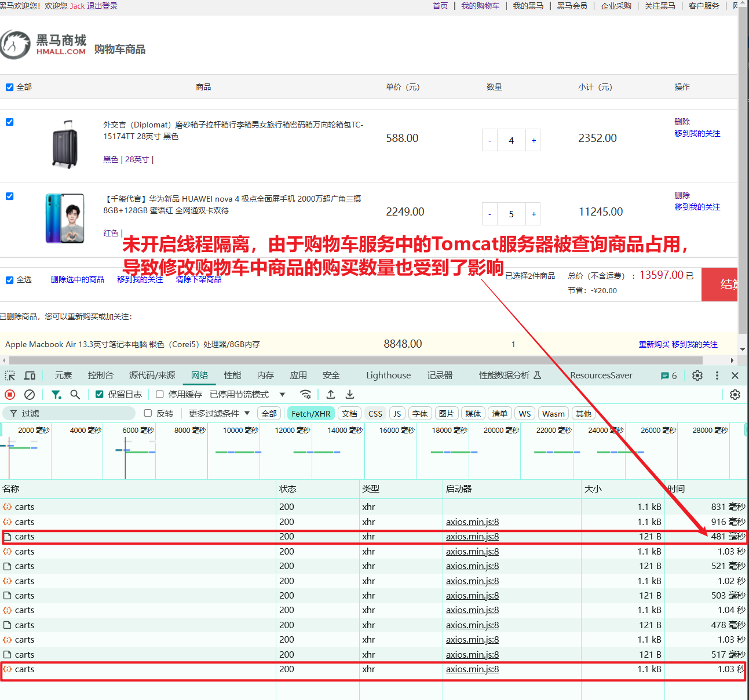Open network search magnifier
749x700 pixels.
(75, 395)
